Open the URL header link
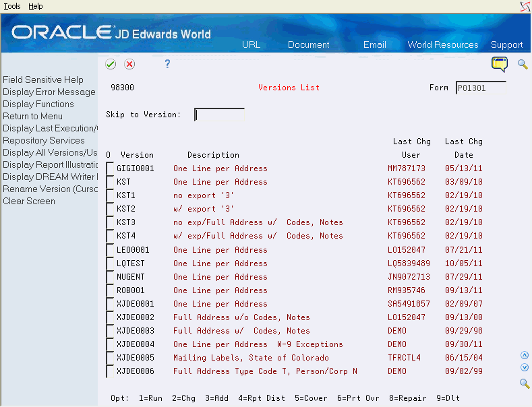 click(x=251, y=44)
